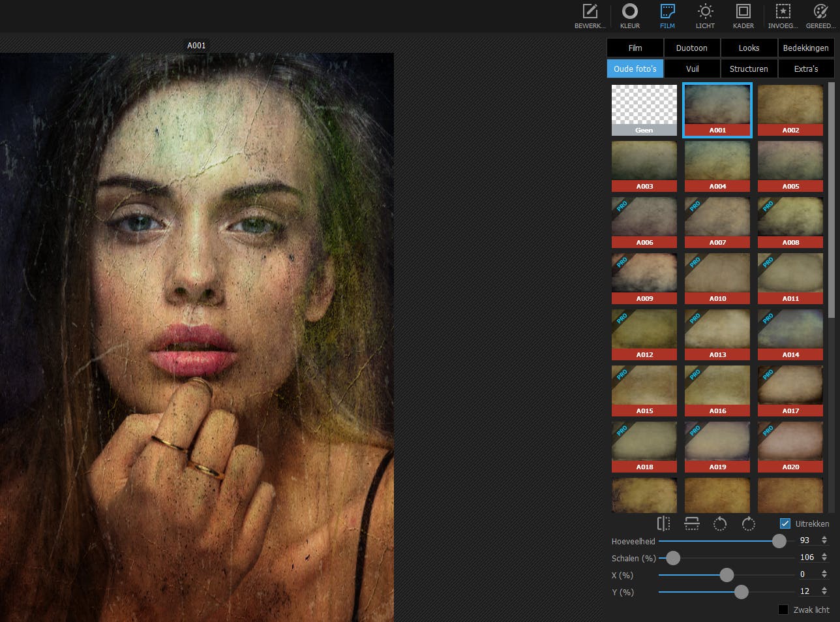Open the Bewerken edit tool

(x=590, y=16)
